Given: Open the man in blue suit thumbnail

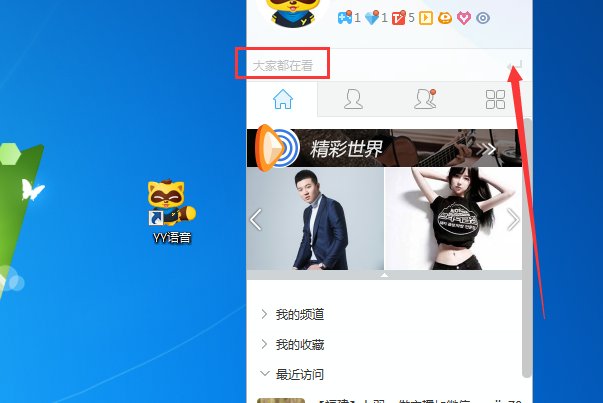Looking at the screenshot, I should tap(315, 218).
